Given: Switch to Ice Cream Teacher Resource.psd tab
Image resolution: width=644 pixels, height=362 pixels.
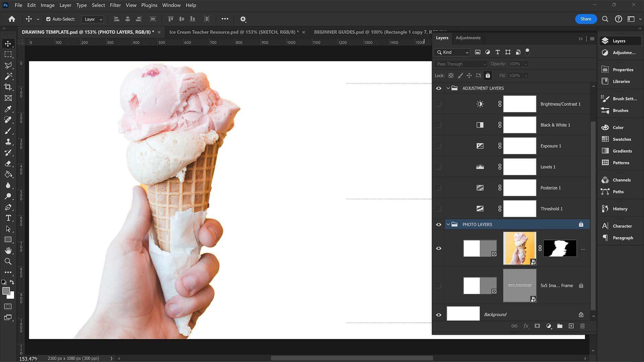Looking at the screenshot, I should click(234, 32).
